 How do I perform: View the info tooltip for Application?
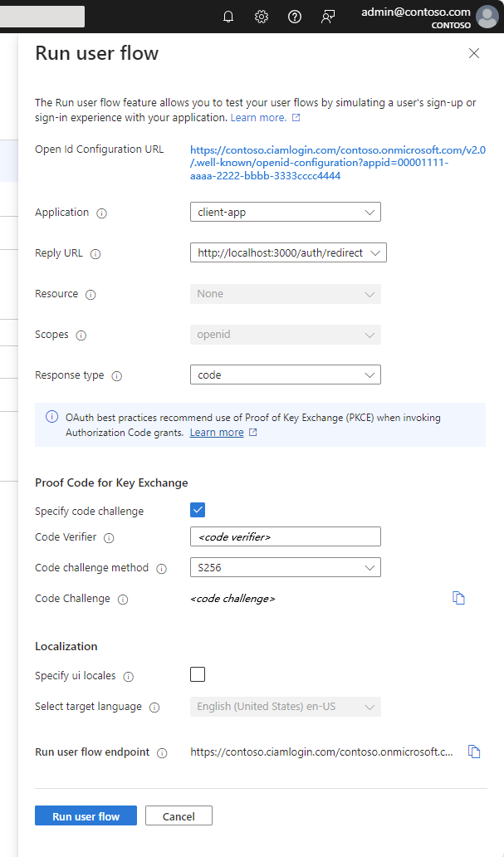pyautogui.click(x=101, y=213)
